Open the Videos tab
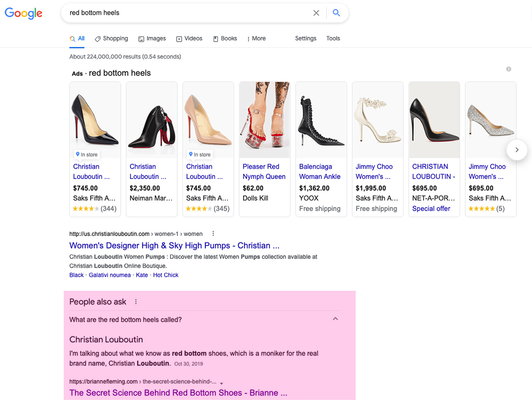This screenshot has width=532, height=403. (189, 39)
